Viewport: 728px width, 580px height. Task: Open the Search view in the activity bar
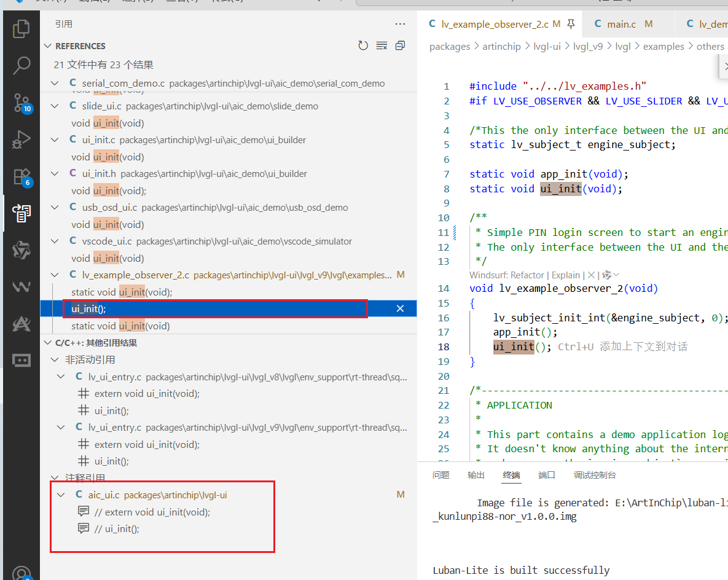(22, 66)
